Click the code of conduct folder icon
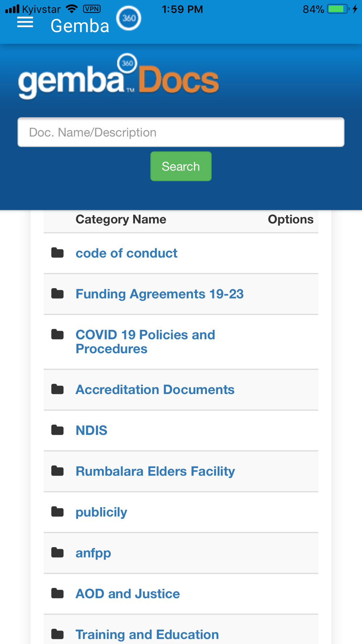This screenshot has height=644, width=362. tap(58, 253)
